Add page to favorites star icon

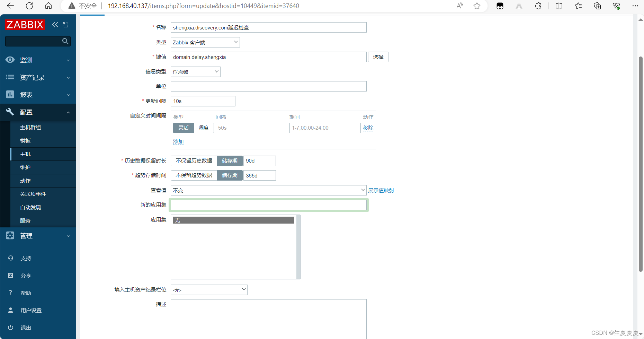point(477,6)
